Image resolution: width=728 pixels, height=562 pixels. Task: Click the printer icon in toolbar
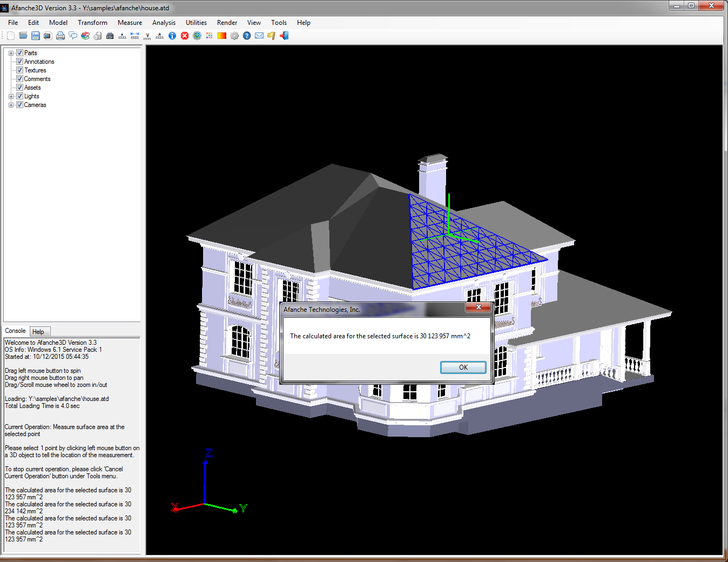(60, 36)
